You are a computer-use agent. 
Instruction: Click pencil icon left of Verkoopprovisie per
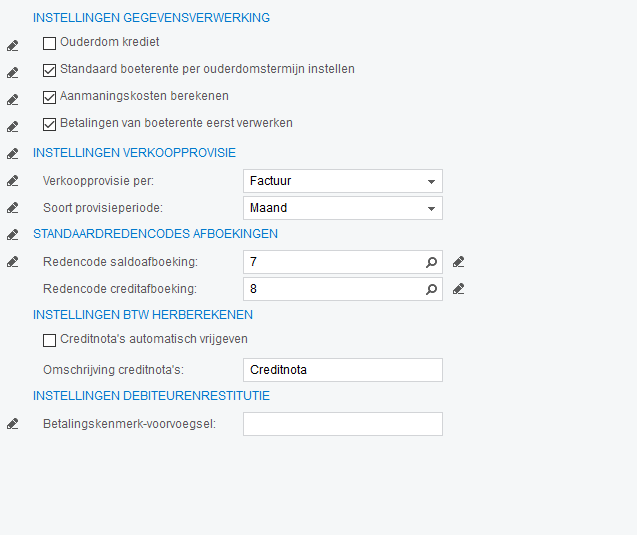(12, 181)
